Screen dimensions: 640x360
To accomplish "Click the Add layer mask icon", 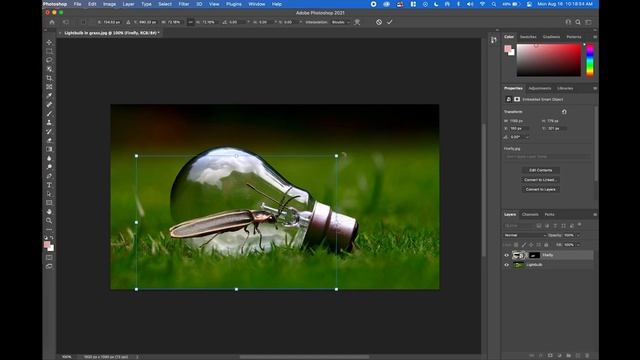I will click(550, 356).
